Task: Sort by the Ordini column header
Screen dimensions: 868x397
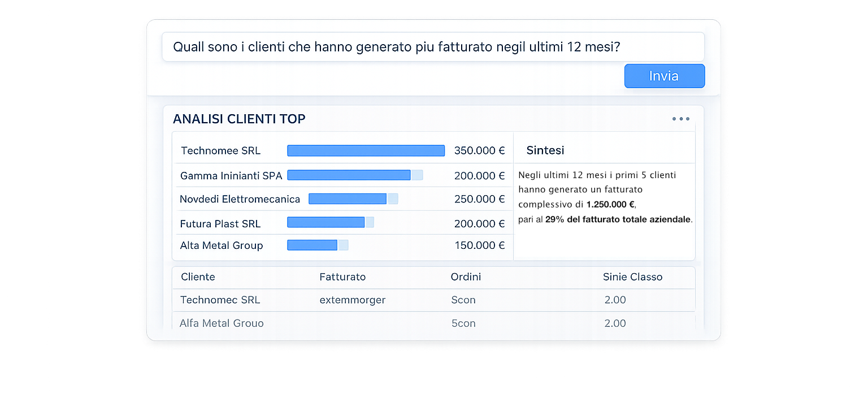Action: 466,277
